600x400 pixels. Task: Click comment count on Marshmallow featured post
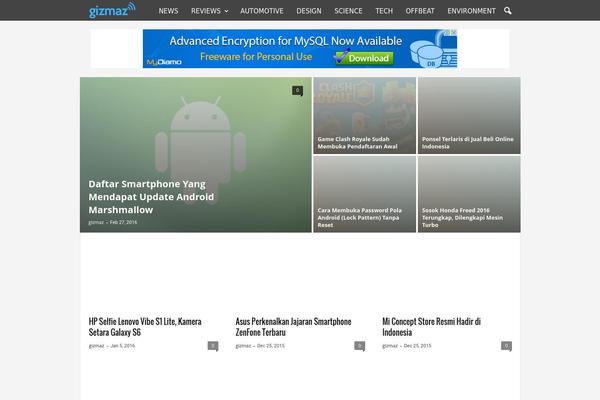pyautogui.click(x=298, y=91)
